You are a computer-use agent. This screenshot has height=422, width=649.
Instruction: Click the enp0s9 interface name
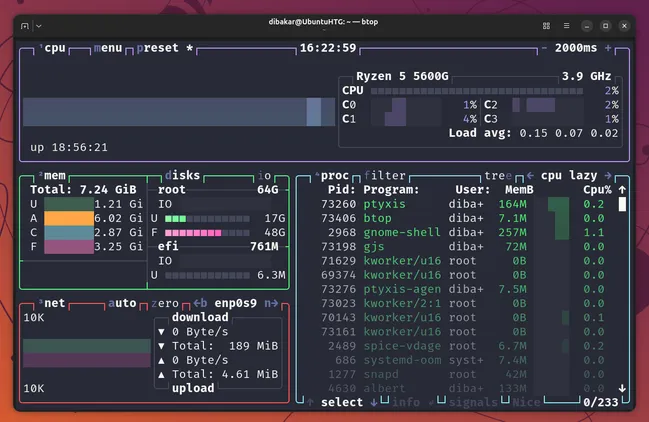click(x=236, y=303)
